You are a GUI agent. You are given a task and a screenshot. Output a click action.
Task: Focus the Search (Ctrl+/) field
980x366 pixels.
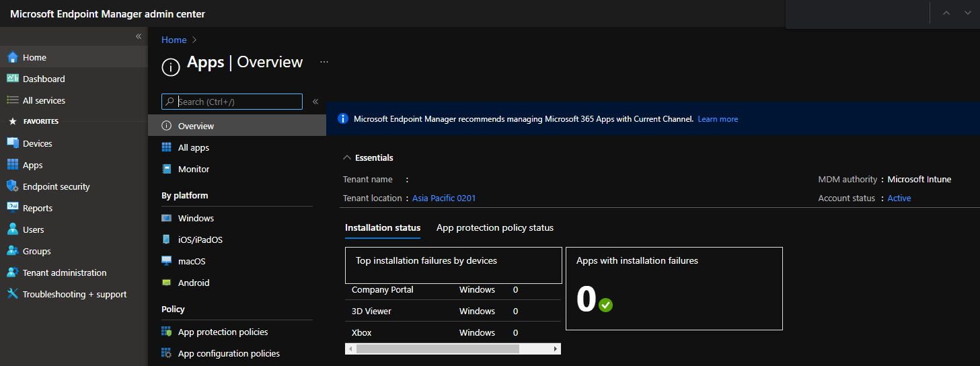[x=232, y=102]
